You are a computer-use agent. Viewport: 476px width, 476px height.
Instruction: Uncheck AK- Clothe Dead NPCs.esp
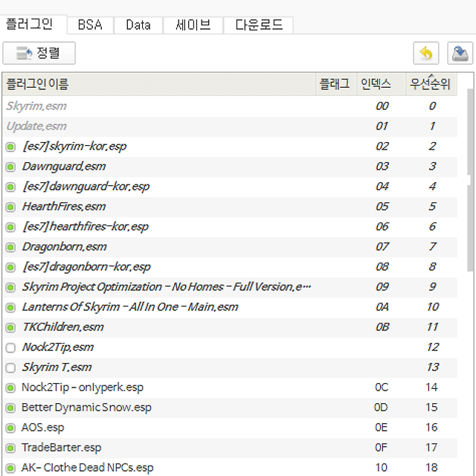(10, 468)
